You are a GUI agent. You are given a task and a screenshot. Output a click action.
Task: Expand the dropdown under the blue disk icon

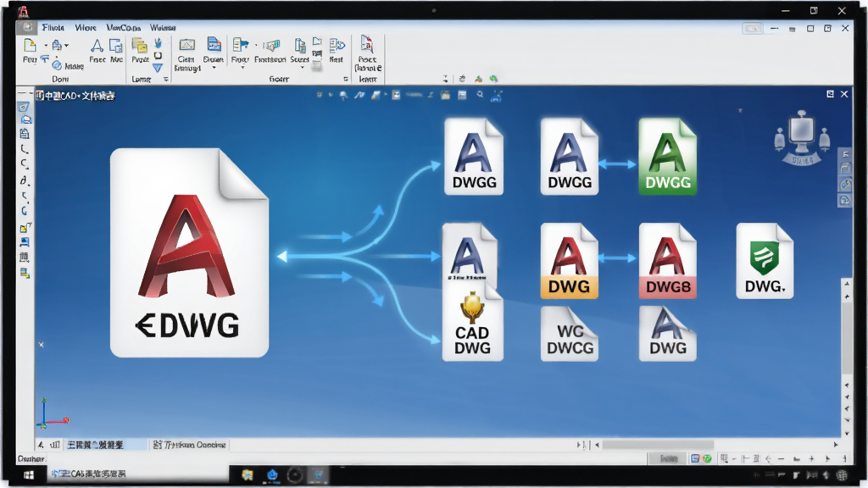coord(214,68)
